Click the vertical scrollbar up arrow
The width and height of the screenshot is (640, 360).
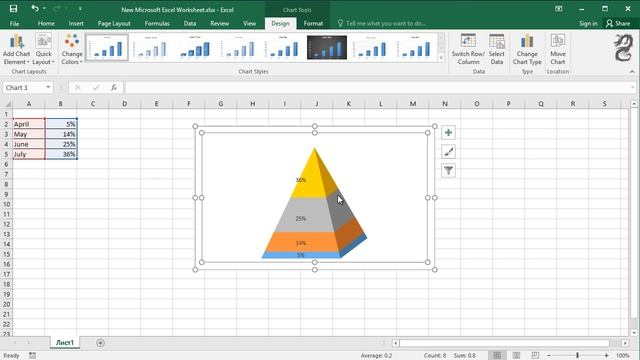(634, 104)
